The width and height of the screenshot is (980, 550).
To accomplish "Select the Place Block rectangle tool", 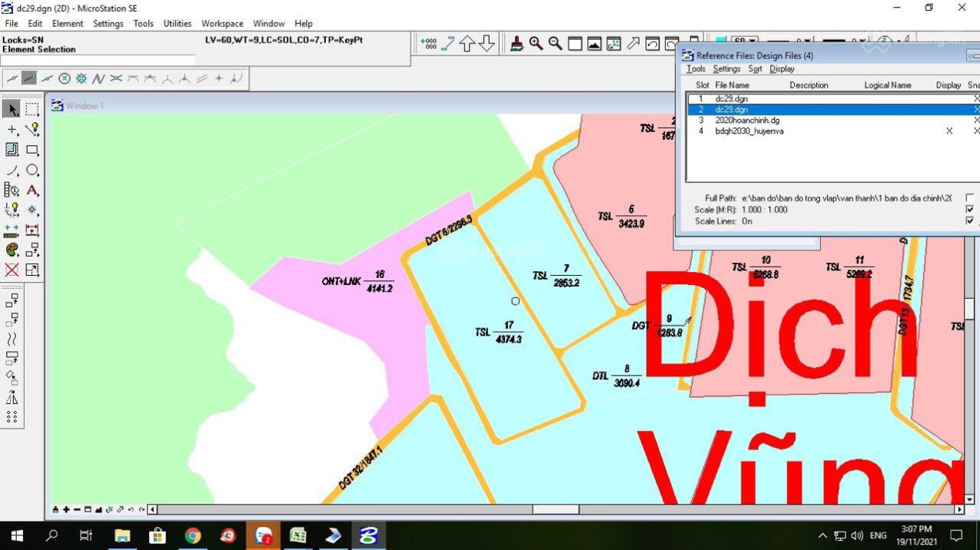I will [32, 150].
